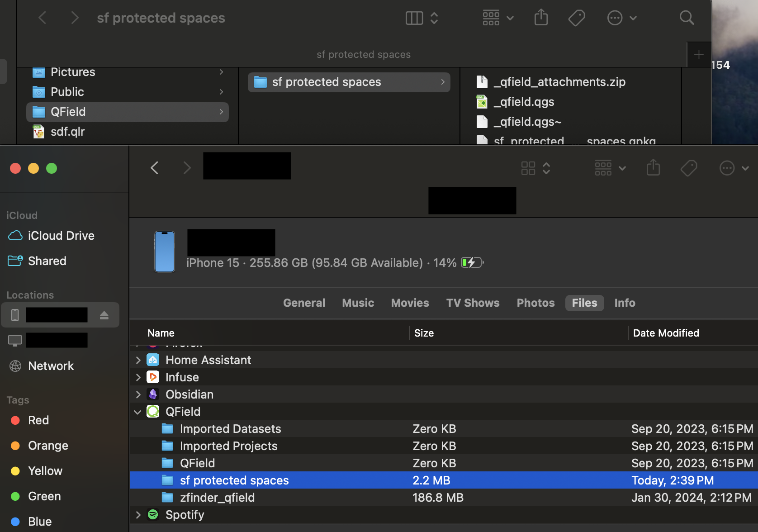Viewport: 758px width, 532px height.
Task: Filter by the Orange tag
Action: 61,446
